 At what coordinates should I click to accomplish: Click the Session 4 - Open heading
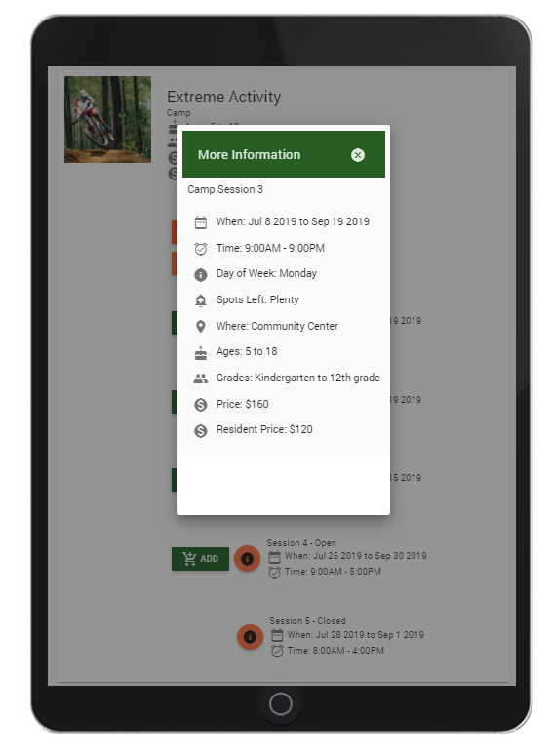point(301,543)
